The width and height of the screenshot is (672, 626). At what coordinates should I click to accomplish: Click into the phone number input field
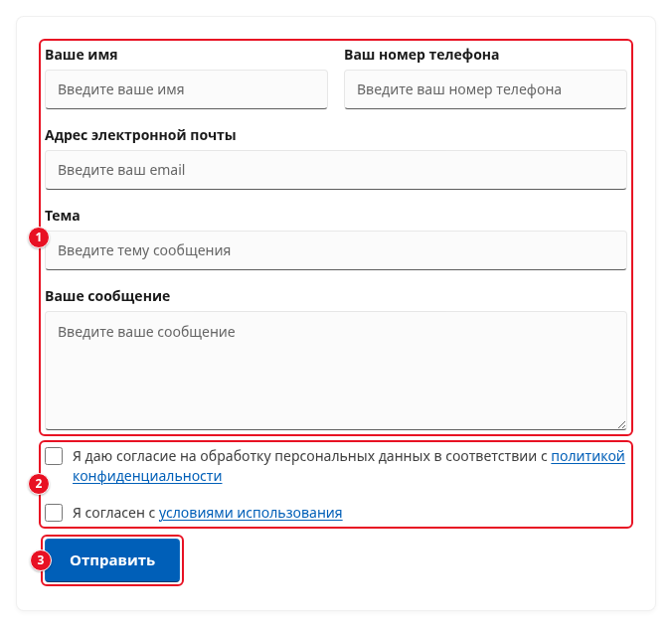[485, 89]
